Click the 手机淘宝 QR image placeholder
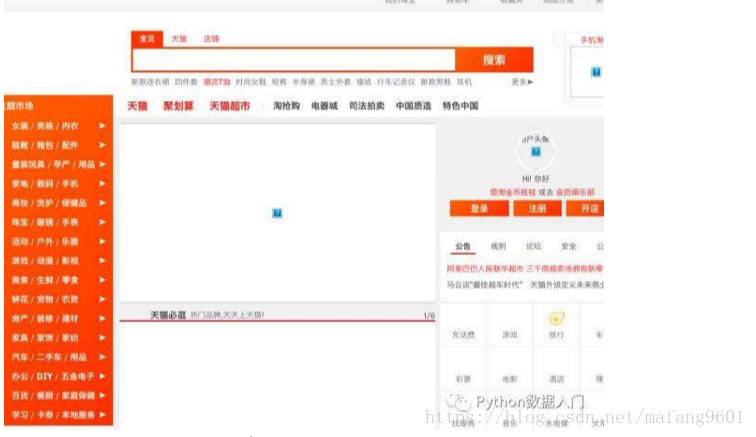Viewport: 756px width, 437px height. pos(596,72)
